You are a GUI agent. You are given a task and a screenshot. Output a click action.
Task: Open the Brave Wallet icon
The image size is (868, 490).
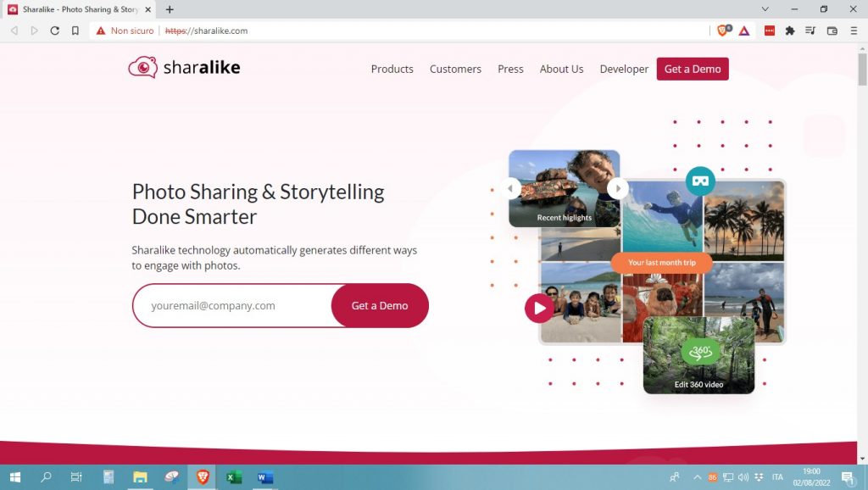pos(832,31)
